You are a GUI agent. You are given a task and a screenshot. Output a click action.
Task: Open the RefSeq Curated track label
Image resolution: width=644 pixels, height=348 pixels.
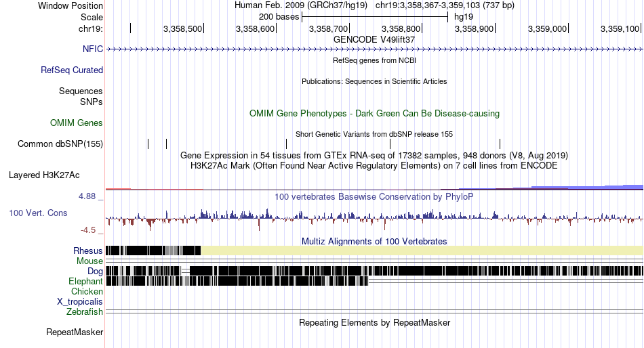click(71, 70)
